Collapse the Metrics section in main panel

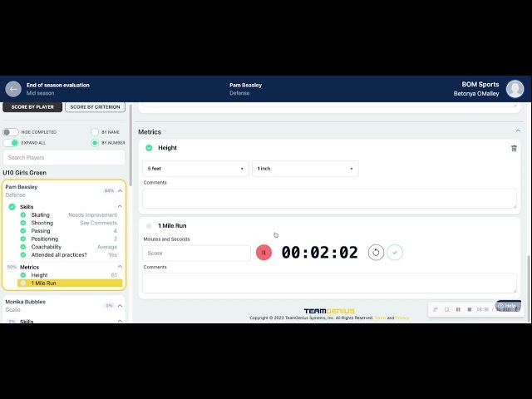tap(518, 131)
